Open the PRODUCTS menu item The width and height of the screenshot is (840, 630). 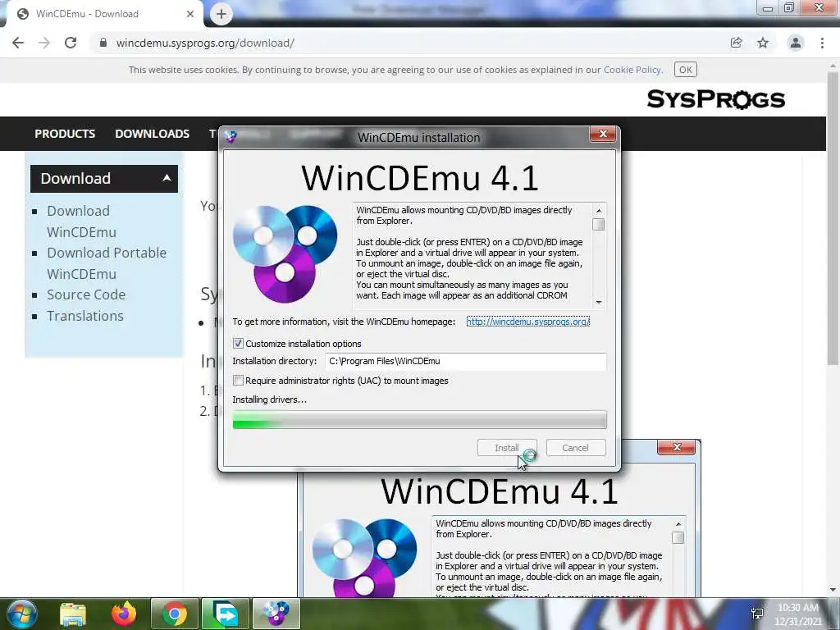(x=65, y=134)
